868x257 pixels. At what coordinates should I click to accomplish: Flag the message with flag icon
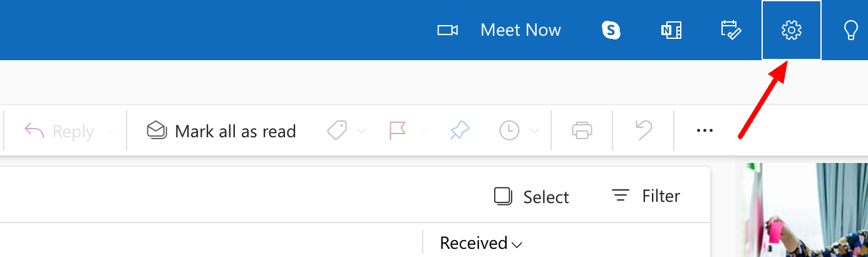tap(398, 130)
